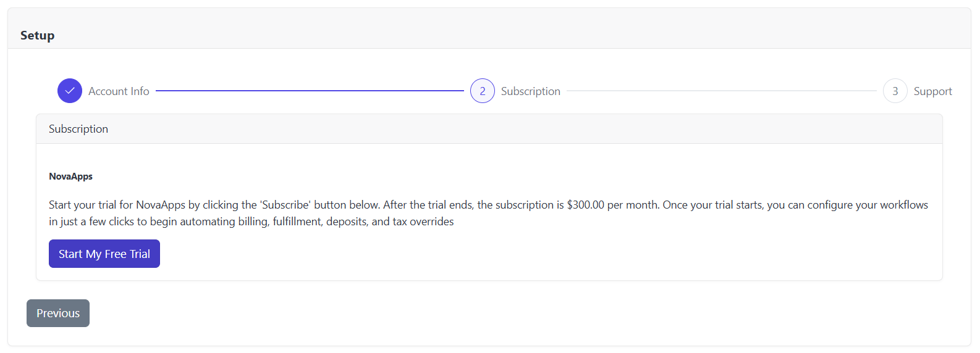Go to the Support step label
Screen dimensions: 980x353
point(932,91)
